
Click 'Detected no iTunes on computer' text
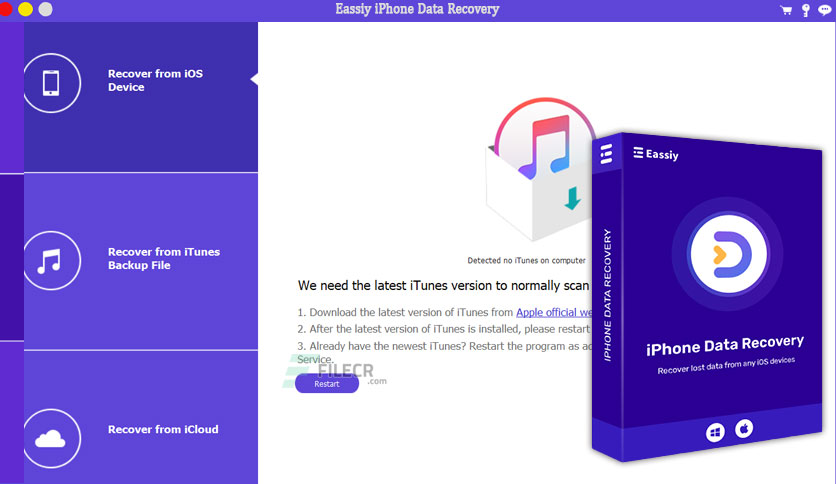coord(526,261)
